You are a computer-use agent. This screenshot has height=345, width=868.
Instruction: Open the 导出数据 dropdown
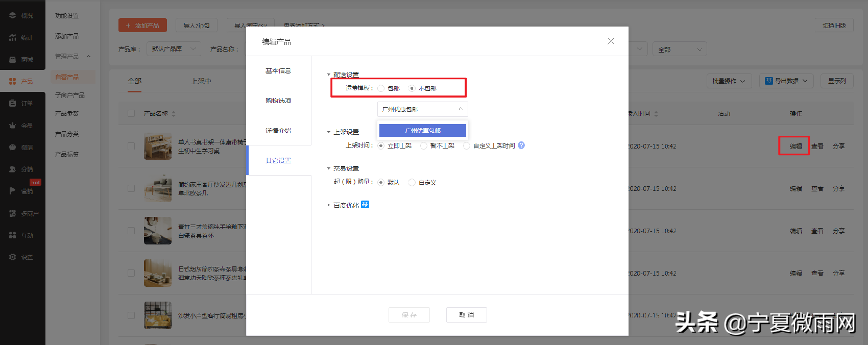[x=786, y=81]
